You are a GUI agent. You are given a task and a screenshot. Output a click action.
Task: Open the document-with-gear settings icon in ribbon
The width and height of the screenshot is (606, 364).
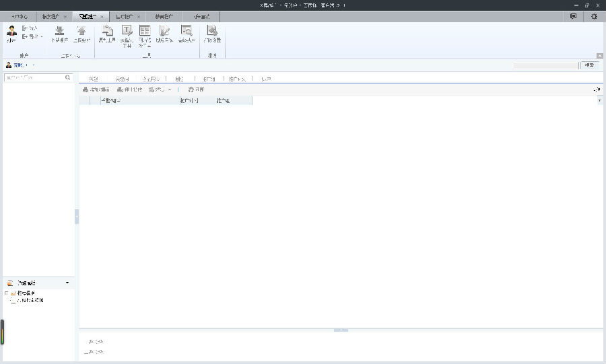pyautogui.click(x=212, y=30)
